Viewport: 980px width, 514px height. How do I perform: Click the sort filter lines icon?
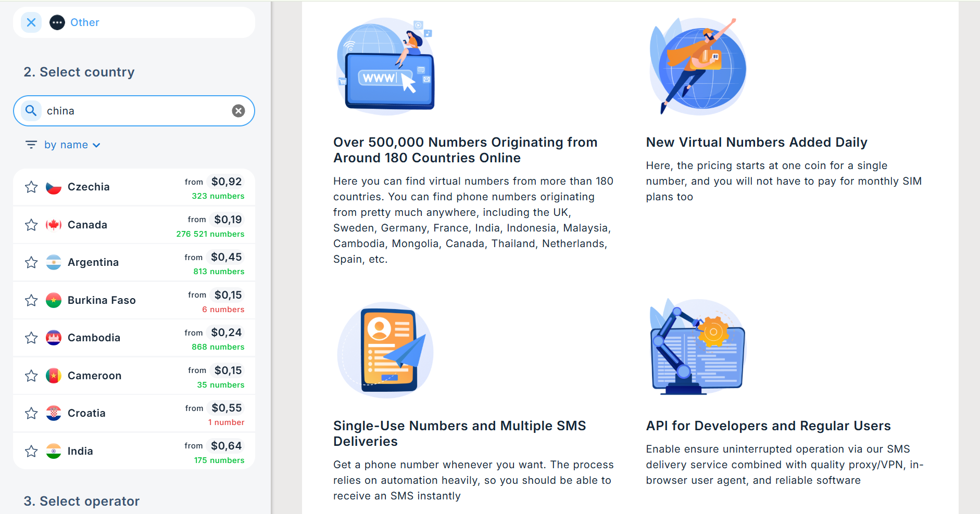[x=31, y=145]
